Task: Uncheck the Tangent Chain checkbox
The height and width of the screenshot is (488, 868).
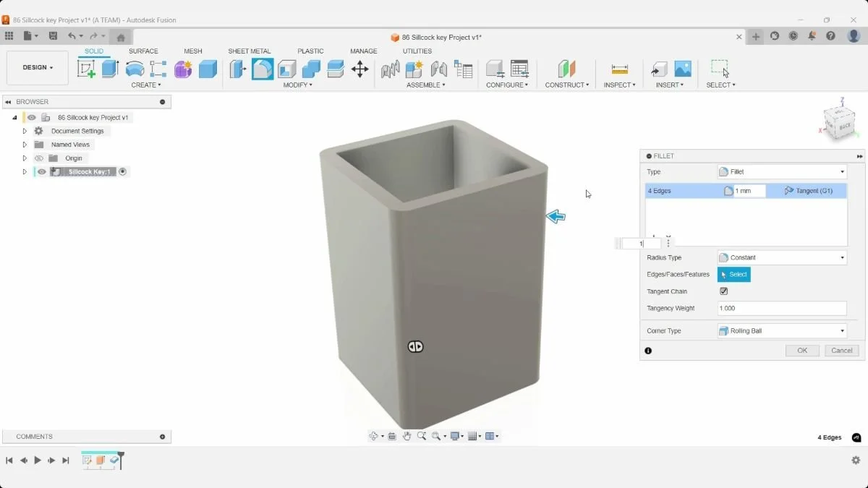Action: pos(723,291)
